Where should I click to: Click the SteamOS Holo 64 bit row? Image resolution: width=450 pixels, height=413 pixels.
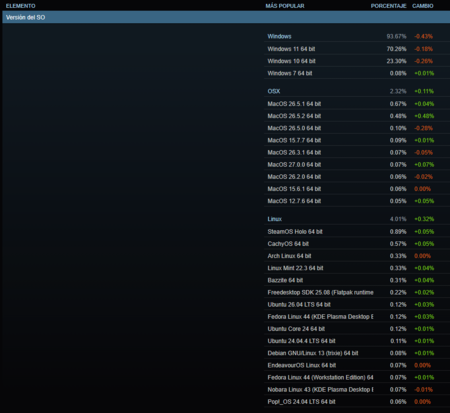[357, 232]
